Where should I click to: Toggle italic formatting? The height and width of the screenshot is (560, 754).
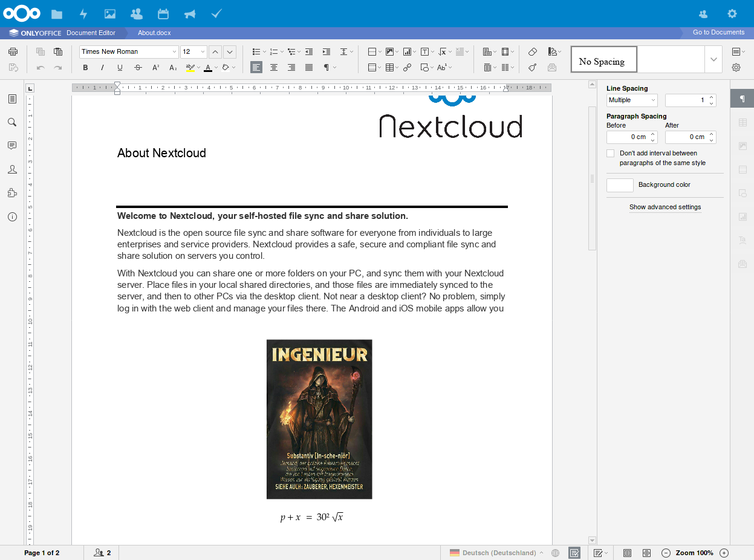coord(102,68)
